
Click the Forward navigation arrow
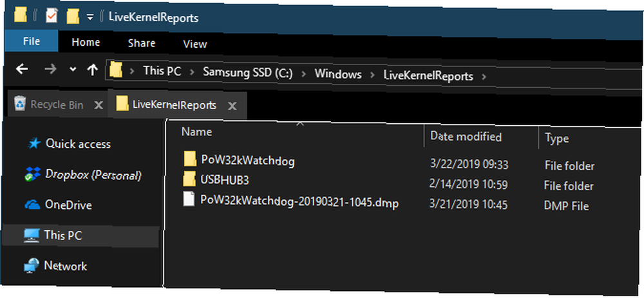tap(50, 69)
